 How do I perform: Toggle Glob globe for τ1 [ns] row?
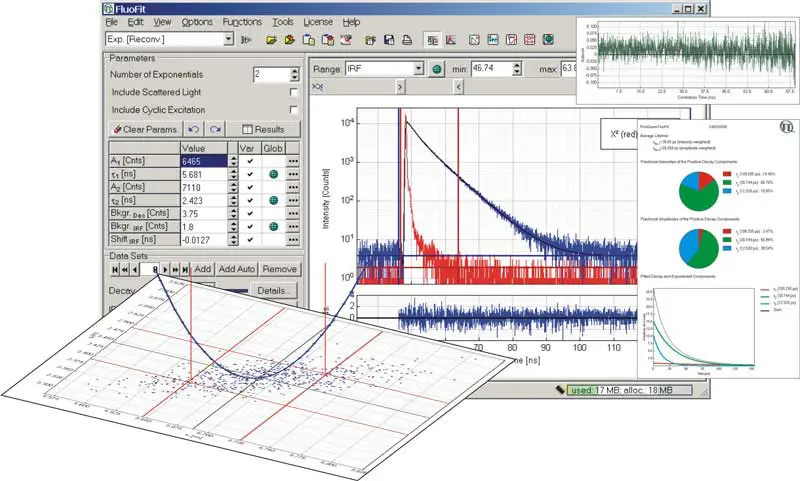[273, 174]
